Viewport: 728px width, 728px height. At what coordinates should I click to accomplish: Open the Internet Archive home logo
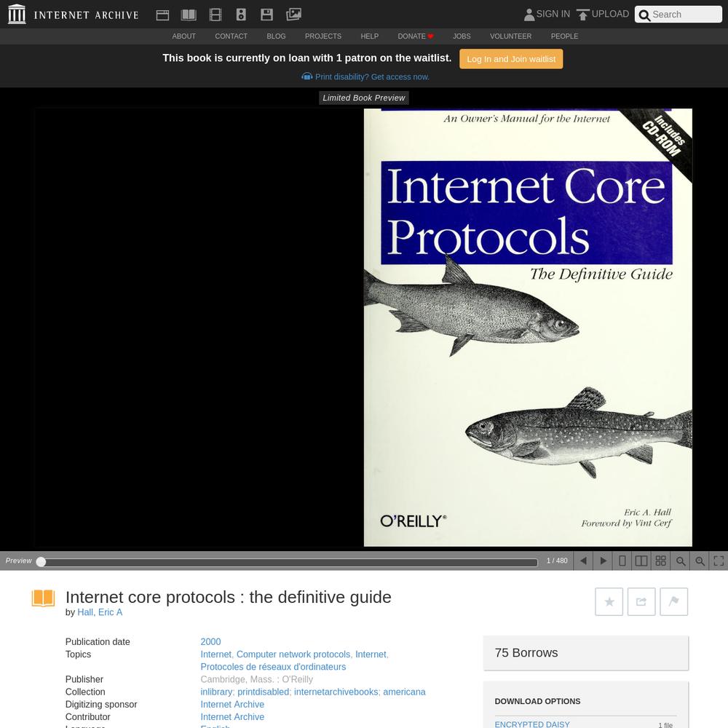(x=73, y=15)
